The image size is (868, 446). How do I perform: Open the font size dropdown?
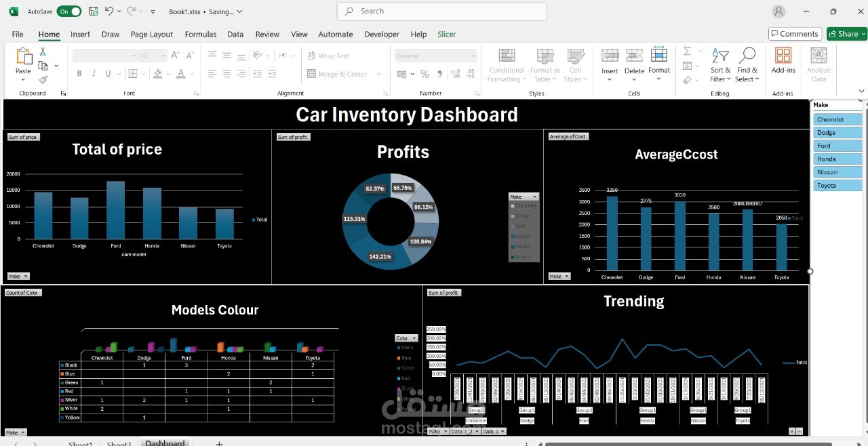(163, 56)
